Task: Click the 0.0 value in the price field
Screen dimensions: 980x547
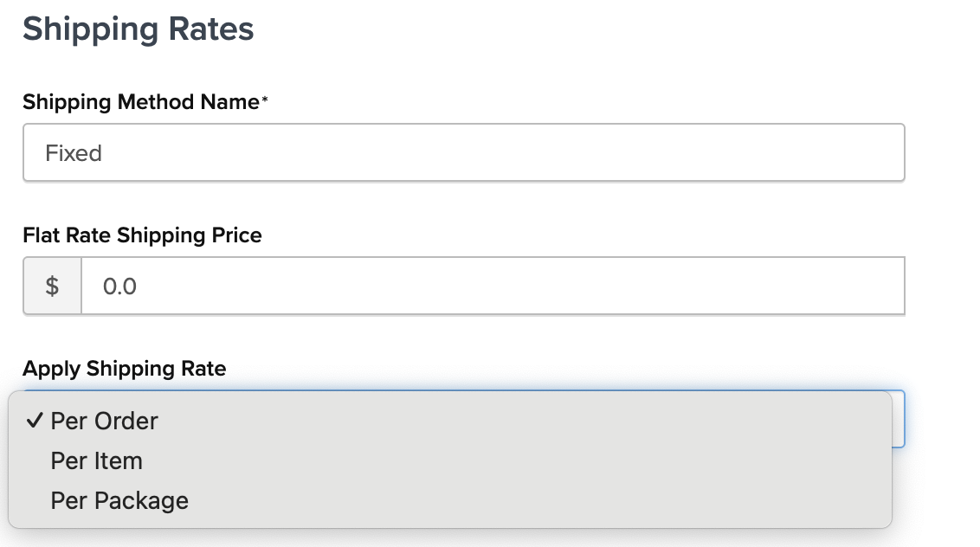Action: click(119, 286)
